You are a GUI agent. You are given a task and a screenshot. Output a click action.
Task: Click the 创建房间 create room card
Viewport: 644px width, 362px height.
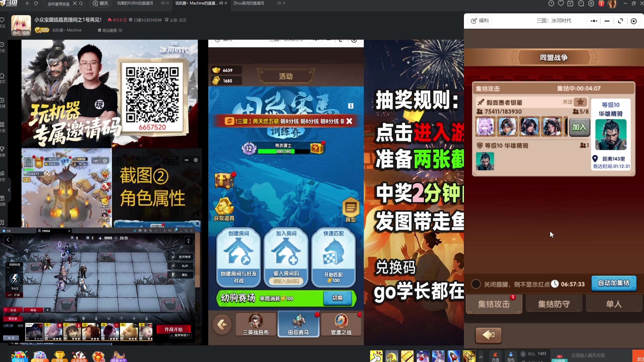point(238,257)
